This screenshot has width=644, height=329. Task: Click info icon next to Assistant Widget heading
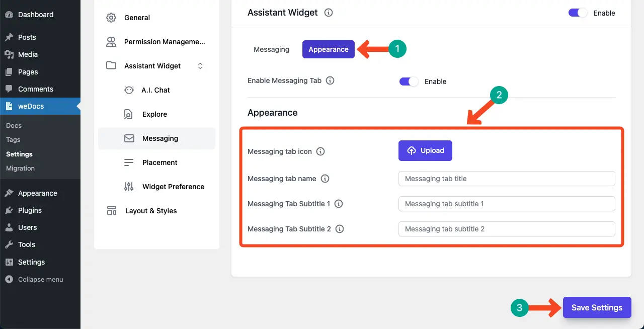[x=329, y=13]
